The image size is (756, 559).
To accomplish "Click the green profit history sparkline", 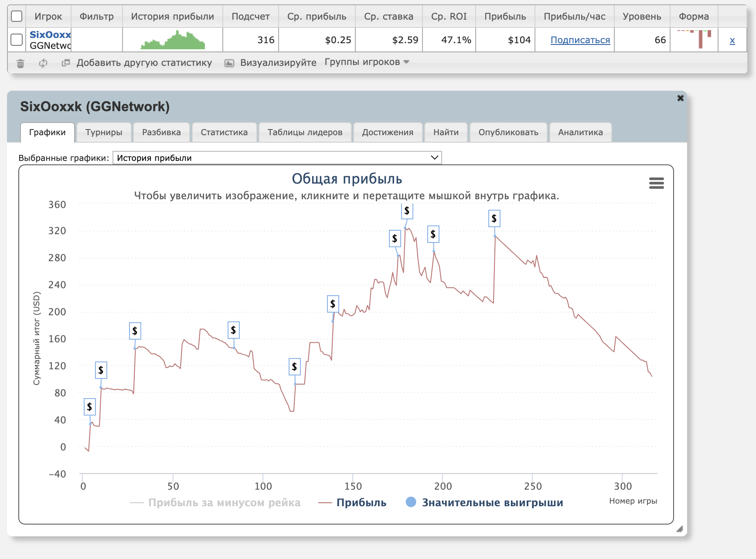I will [x=173, y=40].
